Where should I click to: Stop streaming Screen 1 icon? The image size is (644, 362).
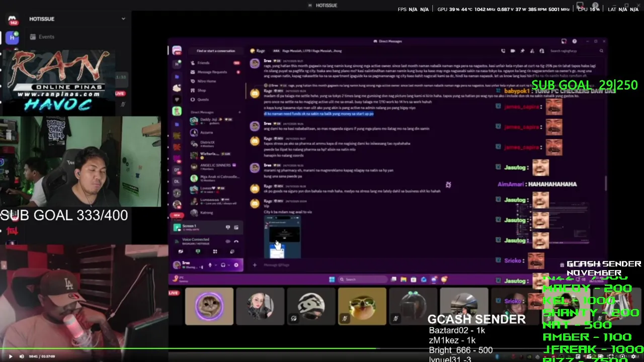(228, 227)
